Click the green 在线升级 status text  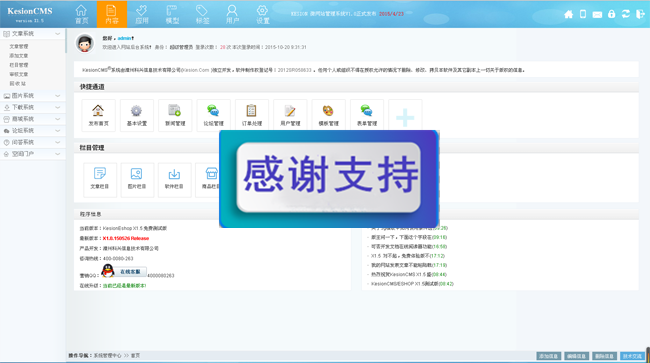pyautogui.click(x=124, y=286)
